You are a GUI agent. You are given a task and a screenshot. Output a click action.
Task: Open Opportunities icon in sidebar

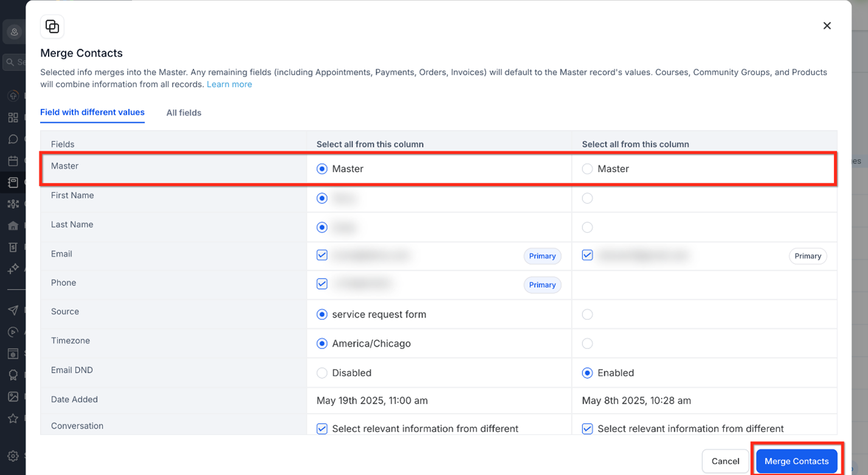click(13, 204)
